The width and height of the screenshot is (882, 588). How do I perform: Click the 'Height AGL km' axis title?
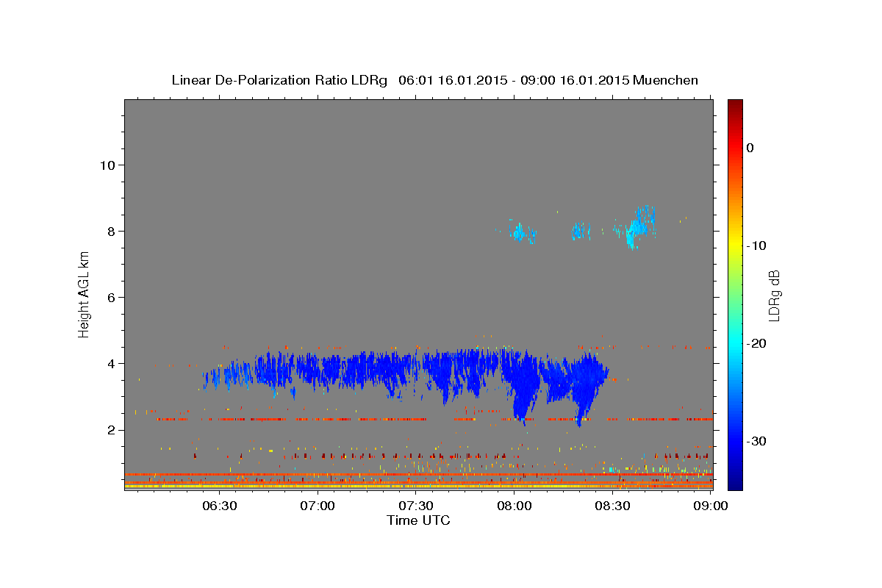pos(84,295)
